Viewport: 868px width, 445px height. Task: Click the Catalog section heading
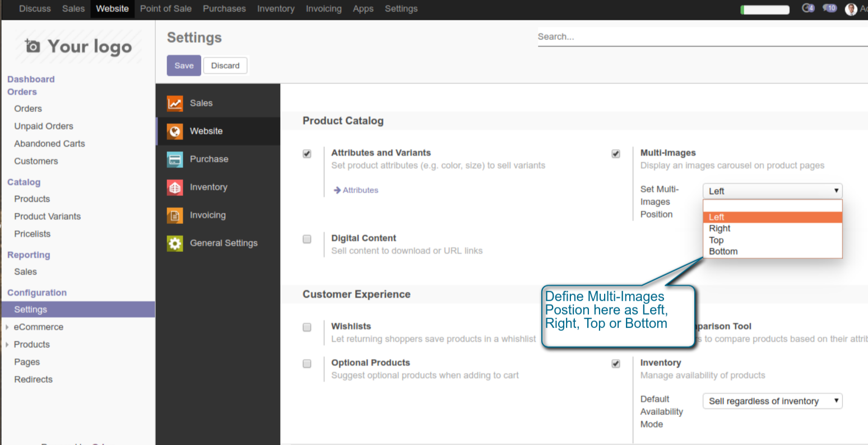(x=24, y=182)
